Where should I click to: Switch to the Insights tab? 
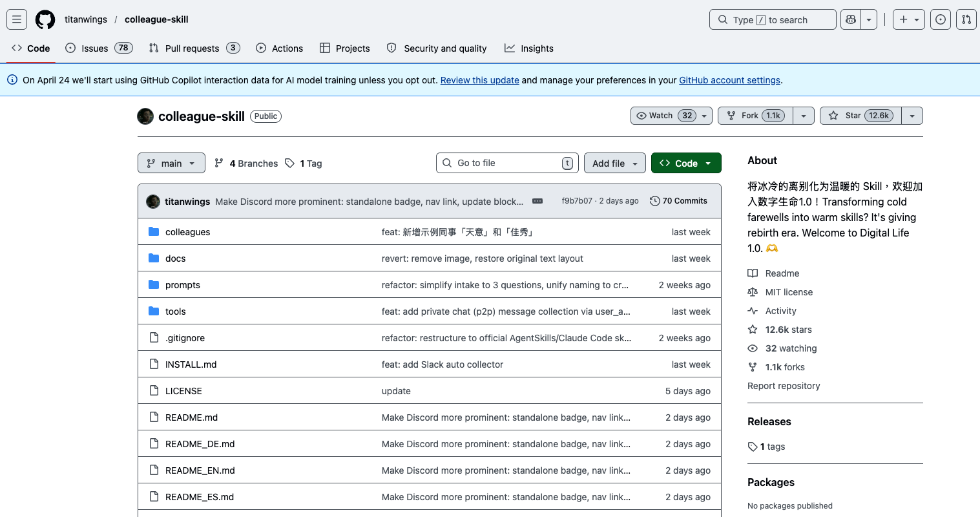(528, 48)
